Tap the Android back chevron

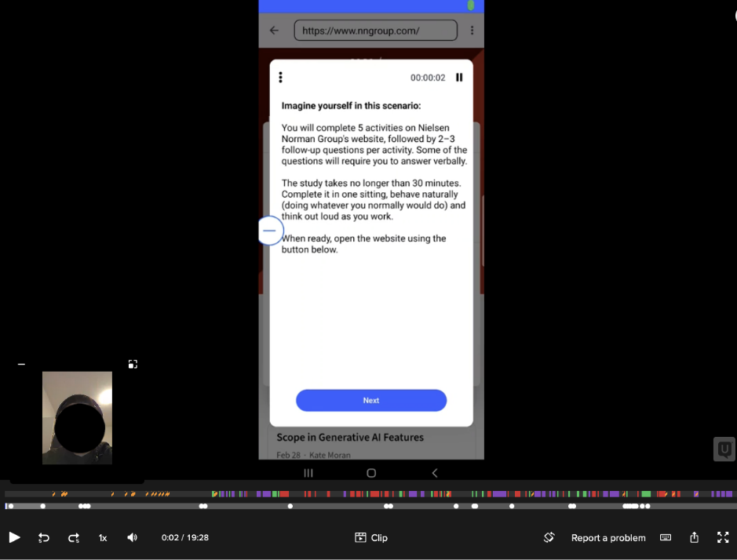pos(435,473)
